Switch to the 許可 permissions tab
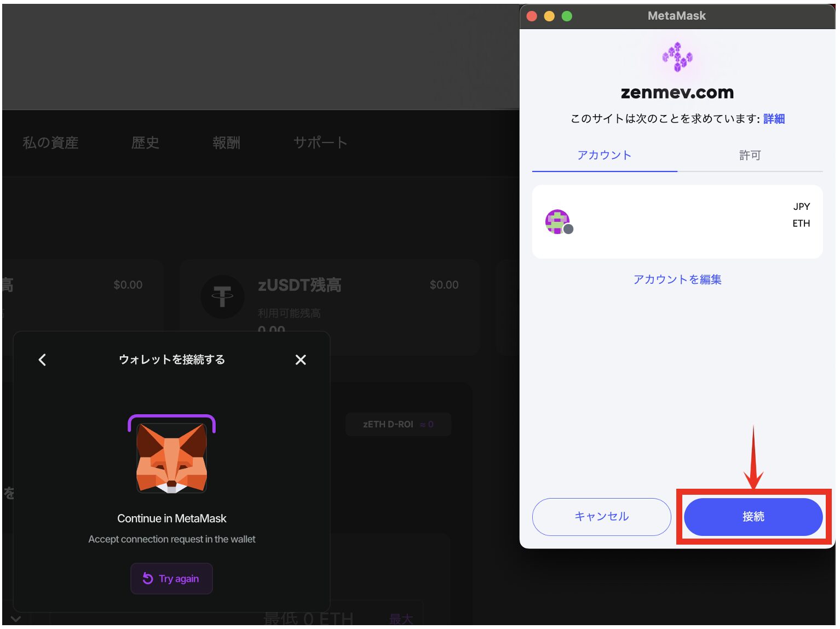 [750, 156]
